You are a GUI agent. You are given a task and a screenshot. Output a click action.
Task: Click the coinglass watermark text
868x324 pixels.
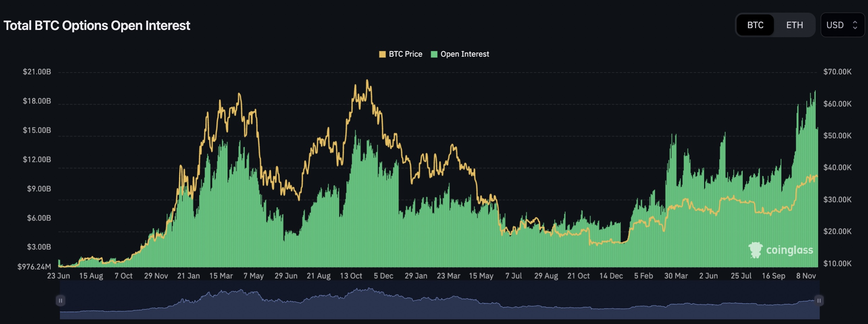789,250
